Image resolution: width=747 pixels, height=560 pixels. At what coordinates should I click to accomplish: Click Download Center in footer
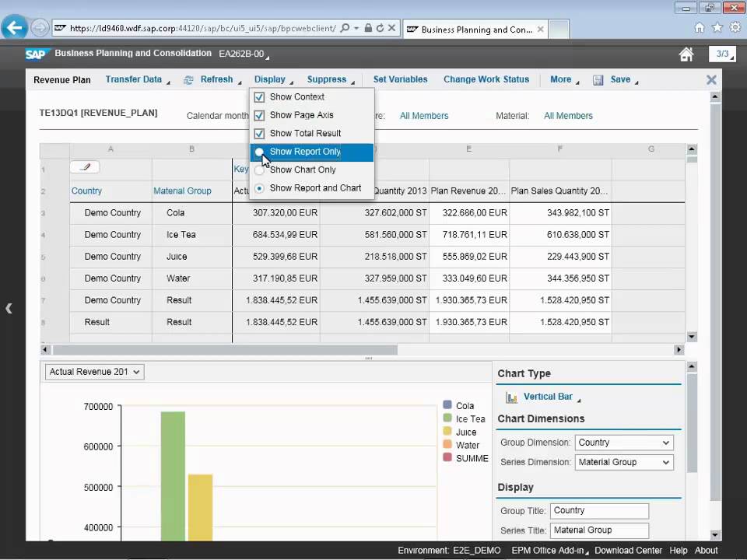pyautogui.click(x=628, y=551)
